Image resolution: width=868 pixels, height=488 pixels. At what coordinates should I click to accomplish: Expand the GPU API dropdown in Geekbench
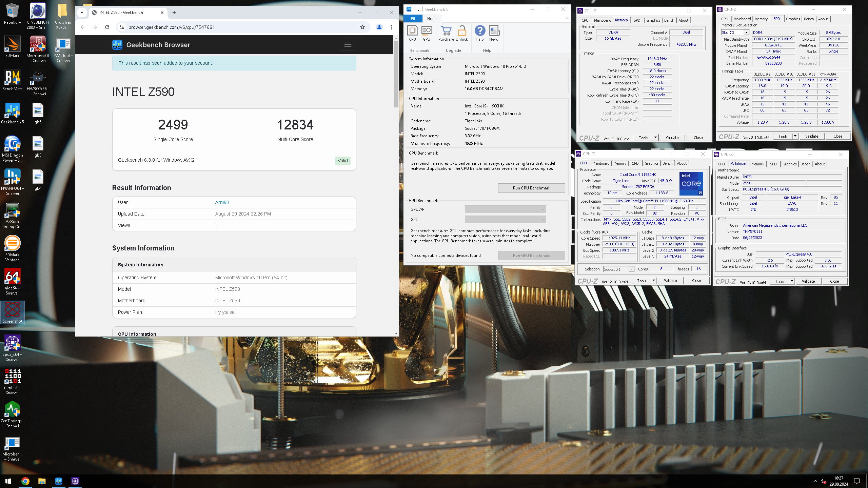(505, 209)
